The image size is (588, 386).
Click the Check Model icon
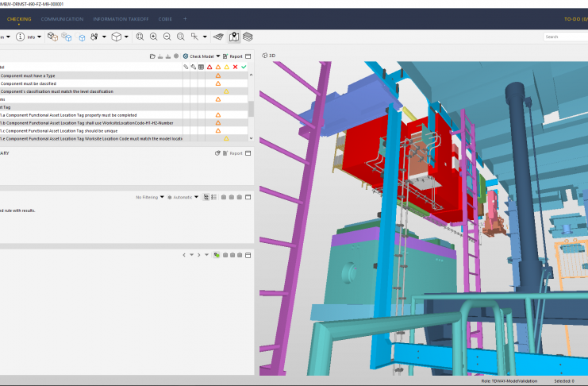(186, 56)
